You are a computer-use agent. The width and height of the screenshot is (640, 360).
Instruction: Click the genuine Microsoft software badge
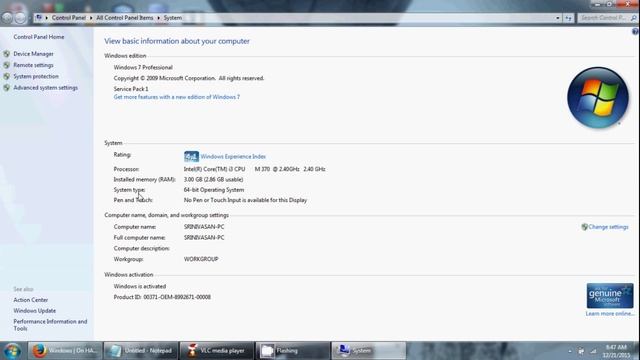[x=610, y=296]
